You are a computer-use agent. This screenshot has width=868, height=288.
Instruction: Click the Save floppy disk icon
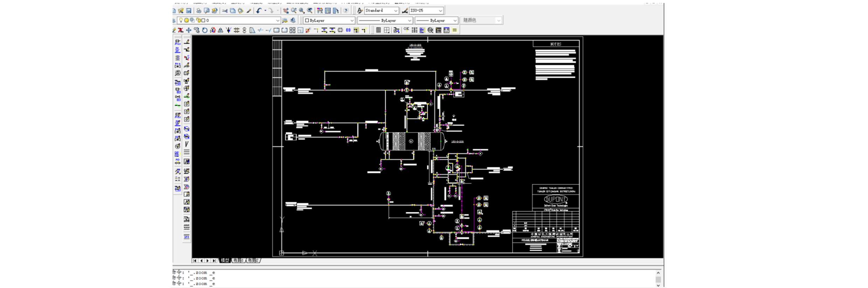tap(189, 11)
